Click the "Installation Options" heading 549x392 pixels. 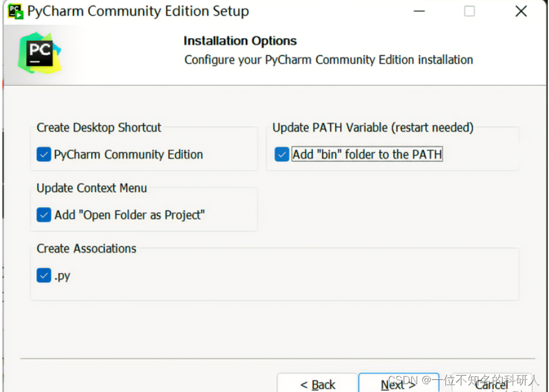pyautogui.click(x=240, y=41)
